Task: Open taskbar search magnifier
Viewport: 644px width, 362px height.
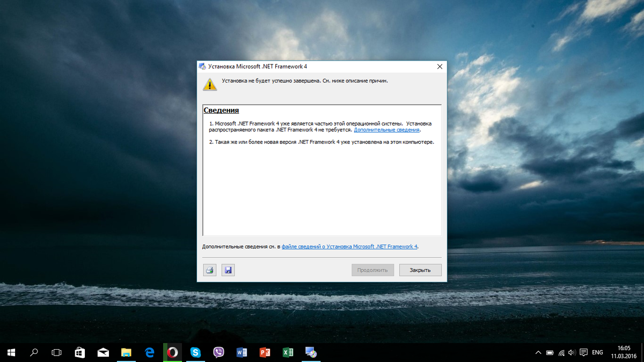Action: pos(34,352)
